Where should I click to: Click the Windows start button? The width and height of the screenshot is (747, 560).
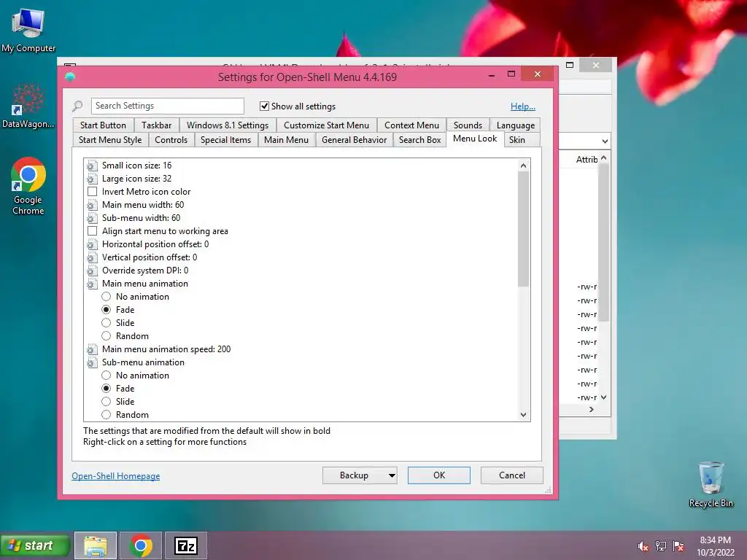pos(35,545)
